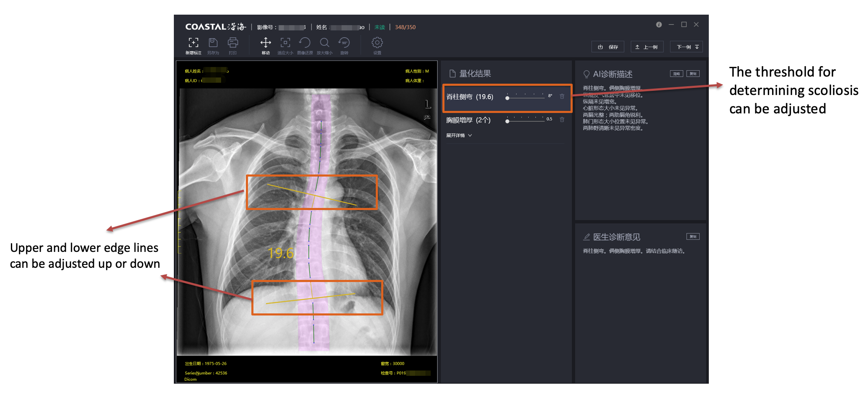Click the AI诊断描述 description text
Image resolution: width=868 pixels, height=400 pixels.
616,108
